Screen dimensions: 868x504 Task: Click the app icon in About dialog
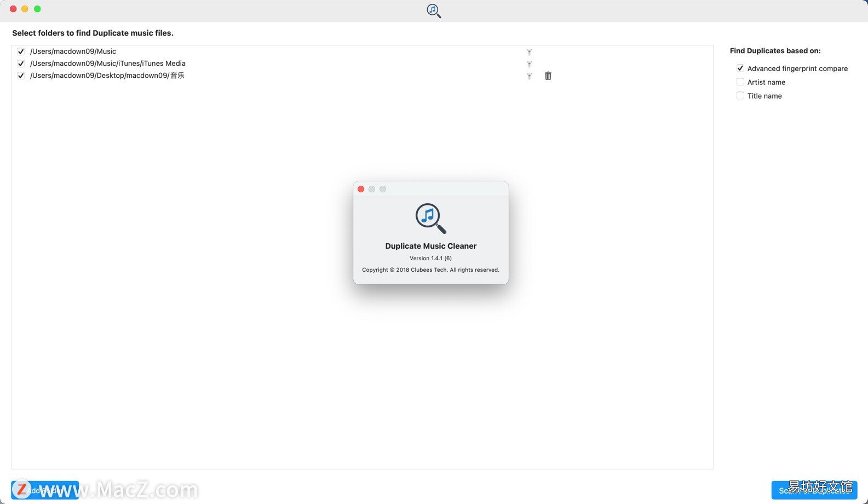(x=431, y=219)
